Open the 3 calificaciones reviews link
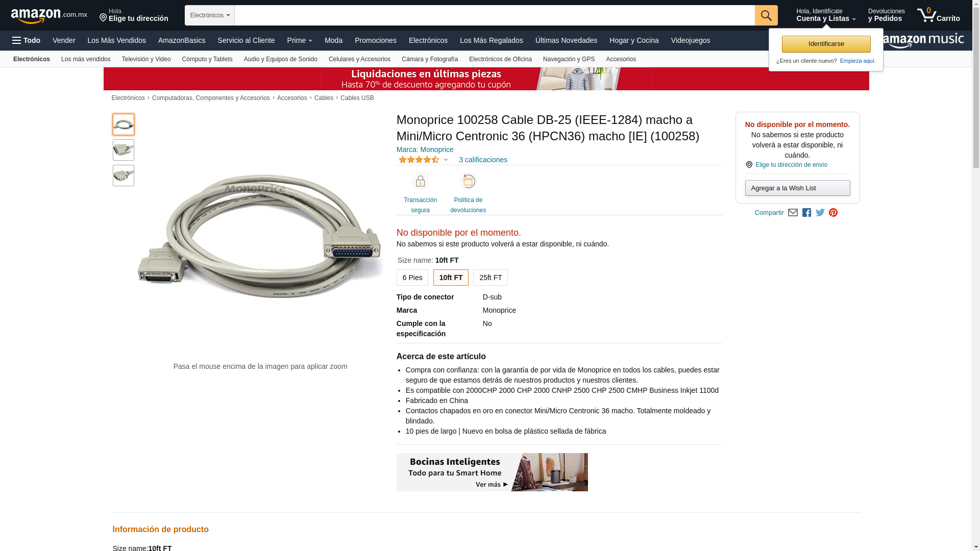Viewport: 980px width, 551px height. click(483, 160)
